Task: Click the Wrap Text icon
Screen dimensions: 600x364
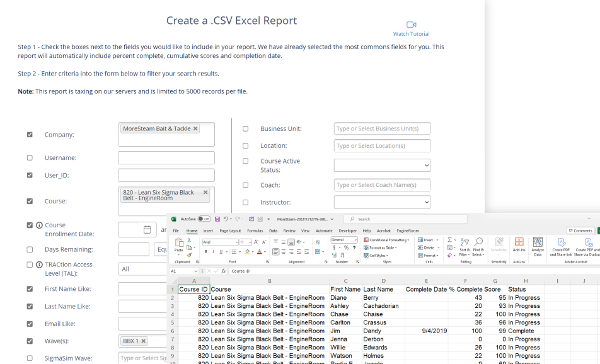Action: click(x=318, y=242)
